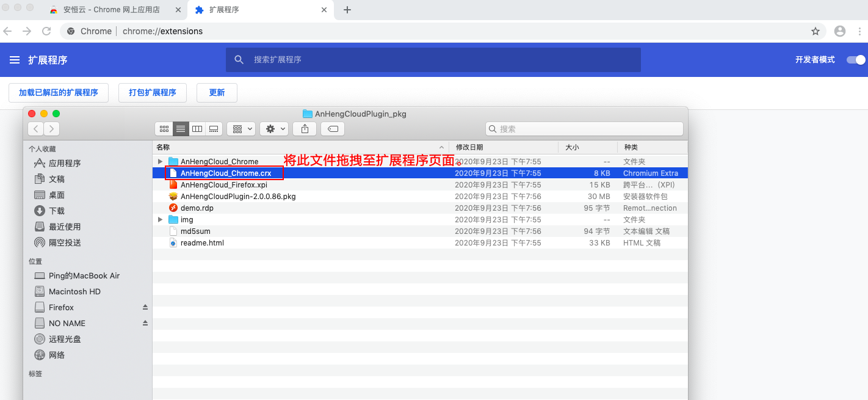868x400 pixels.
Task: Go forward in the Finder window
Action: point(52,128)
